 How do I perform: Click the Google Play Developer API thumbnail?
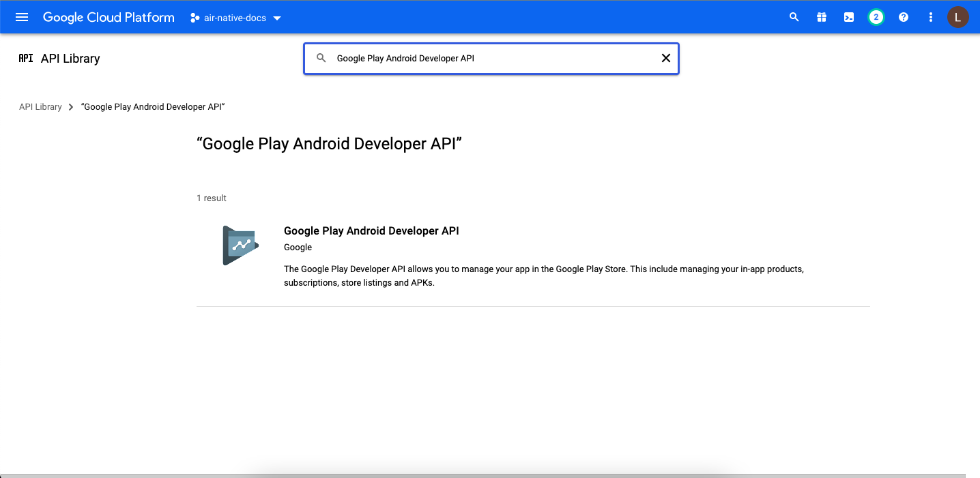coord(240,245)
